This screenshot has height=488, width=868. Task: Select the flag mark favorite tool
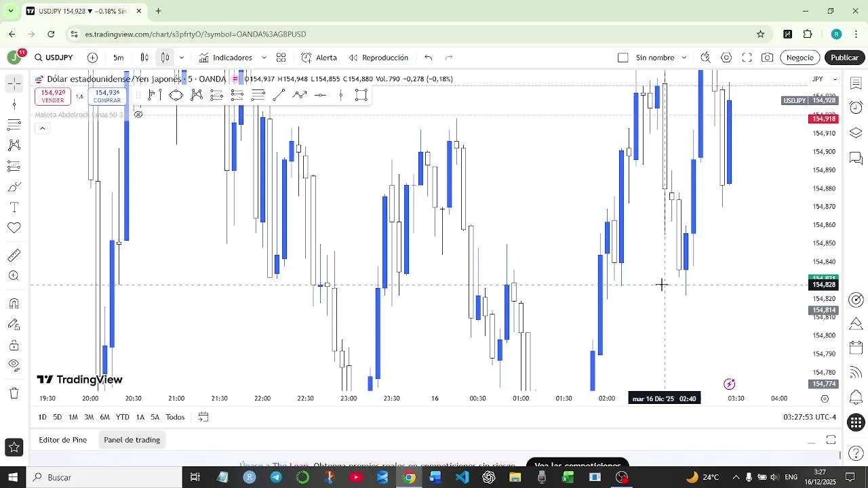155,95
